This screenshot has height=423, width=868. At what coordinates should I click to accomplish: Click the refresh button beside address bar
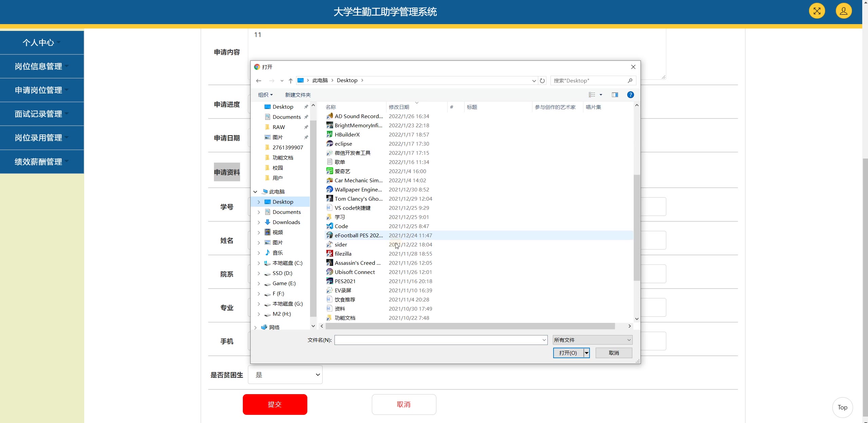point(542,80)
